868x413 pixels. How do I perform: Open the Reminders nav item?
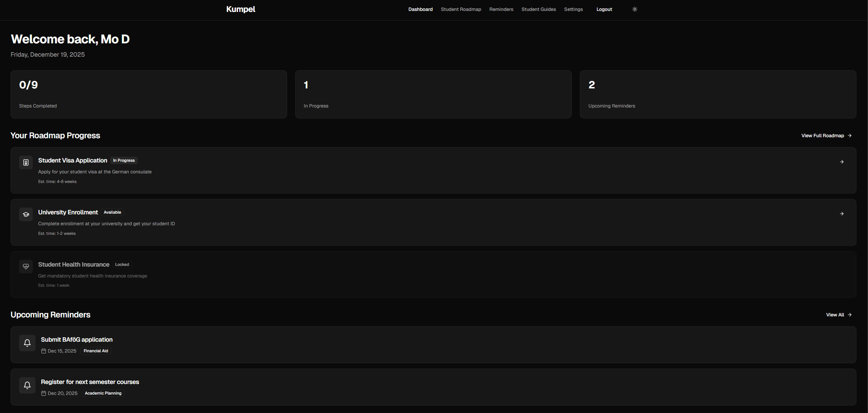(501, 9)
